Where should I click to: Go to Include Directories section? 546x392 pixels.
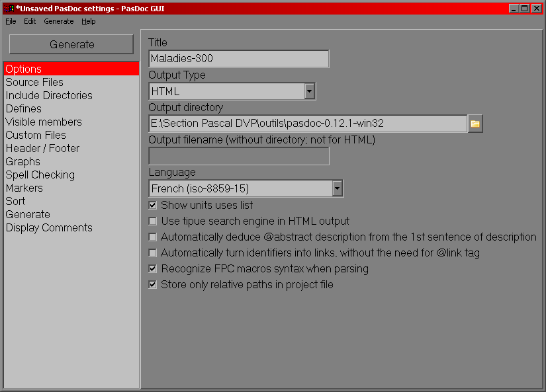(49, 96)
